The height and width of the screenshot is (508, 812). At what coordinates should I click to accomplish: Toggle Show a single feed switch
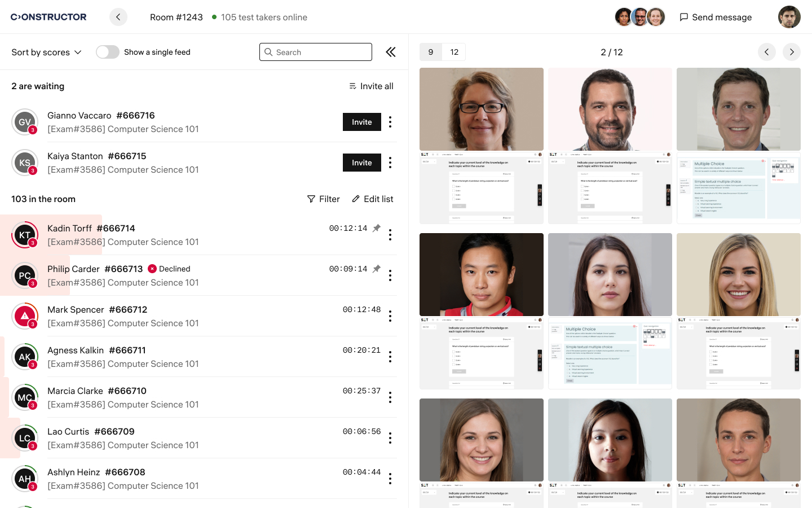pyautogui.click(x=108, y=52)
